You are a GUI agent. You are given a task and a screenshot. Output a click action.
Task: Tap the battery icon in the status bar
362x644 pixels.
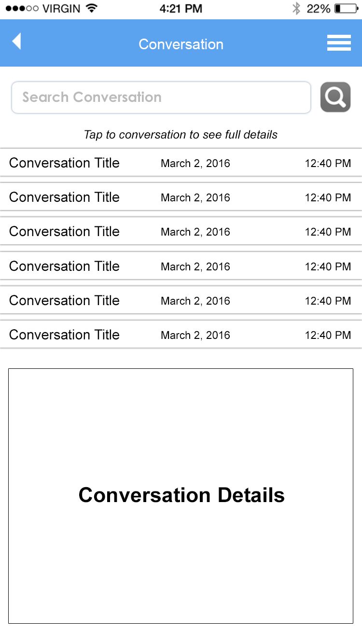347,8
